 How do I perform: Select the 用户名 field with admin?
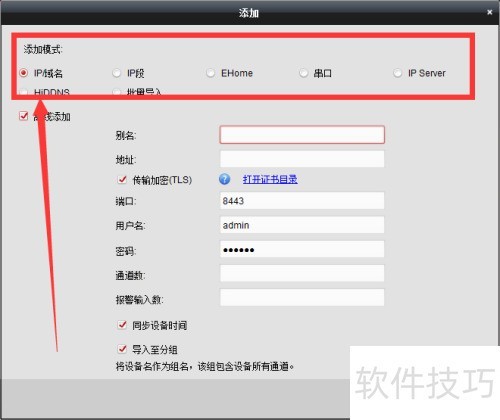coord(302,225)
